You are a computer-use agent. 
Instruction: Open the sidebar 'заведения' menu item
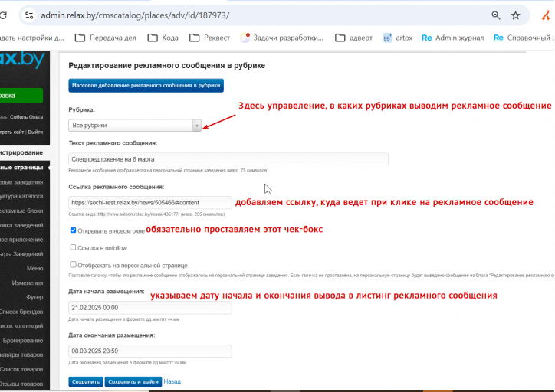click(21, 182)
